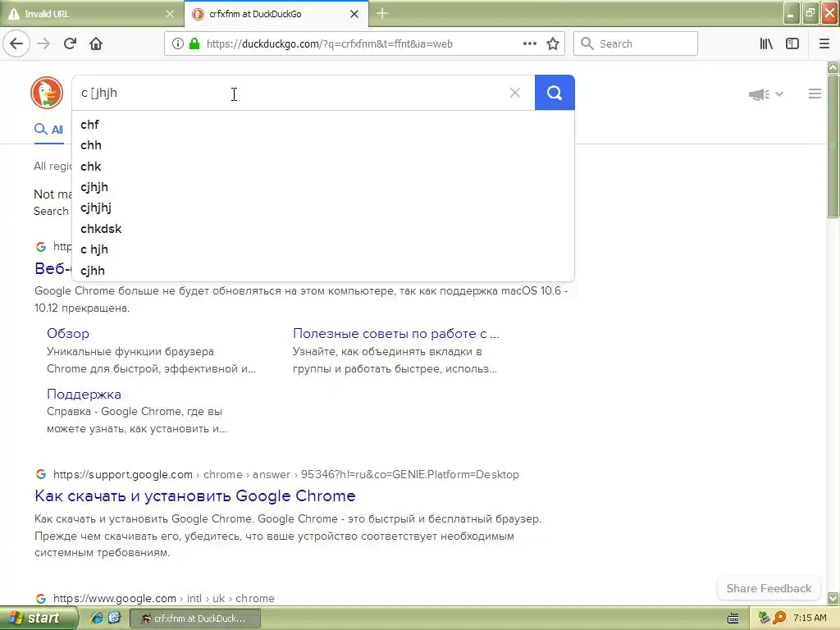Open the Firefox home page

[96, 44]
